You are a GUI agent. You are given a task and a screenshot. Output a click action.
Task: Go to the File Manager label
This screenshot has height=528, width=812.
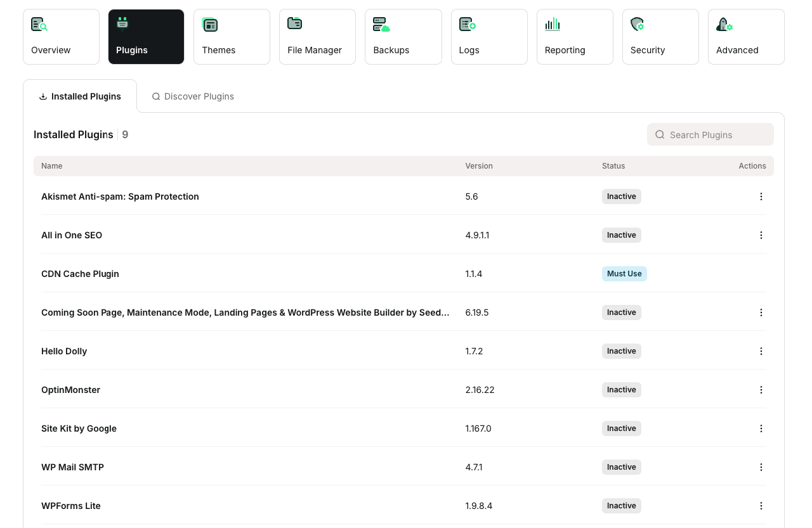coord(315,50)
